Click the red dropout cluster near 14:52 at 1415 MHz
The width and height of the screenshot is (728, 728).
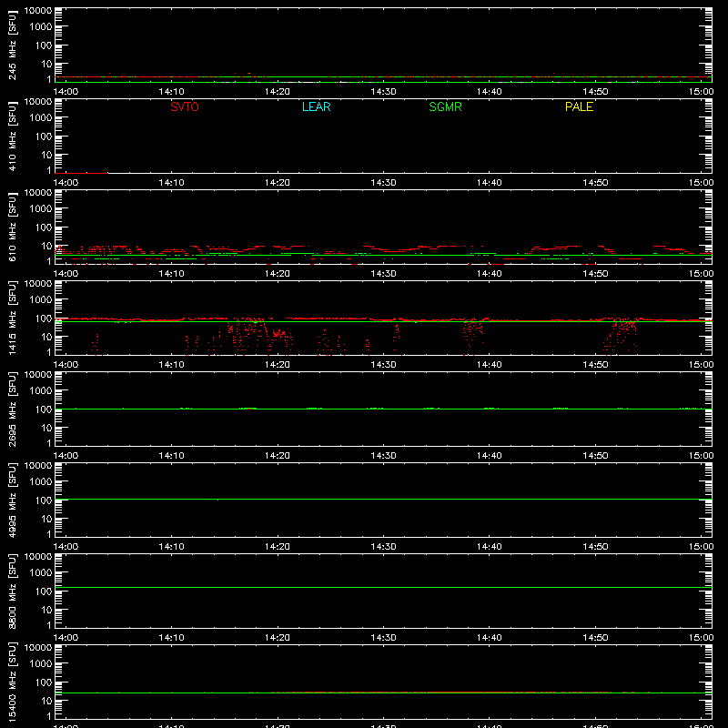tap(621, 335)
